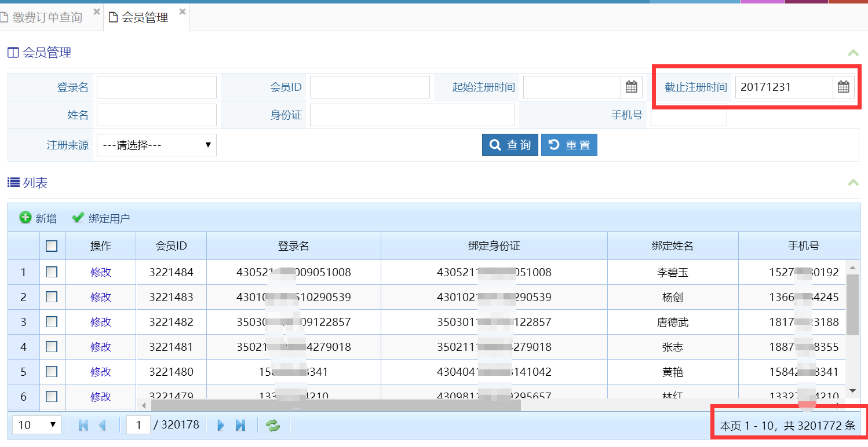Select name cell 杨剑
This screenshot has width=868, height=447.
(673, 297)
